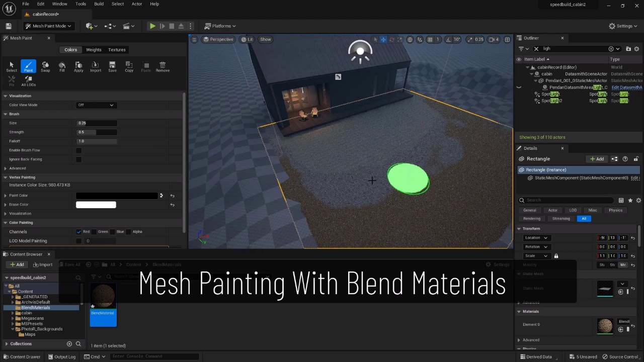This screenshot has height=362, width=644.
Task: Adjust the brush Strength slider
Action: [x=97, y=132]
